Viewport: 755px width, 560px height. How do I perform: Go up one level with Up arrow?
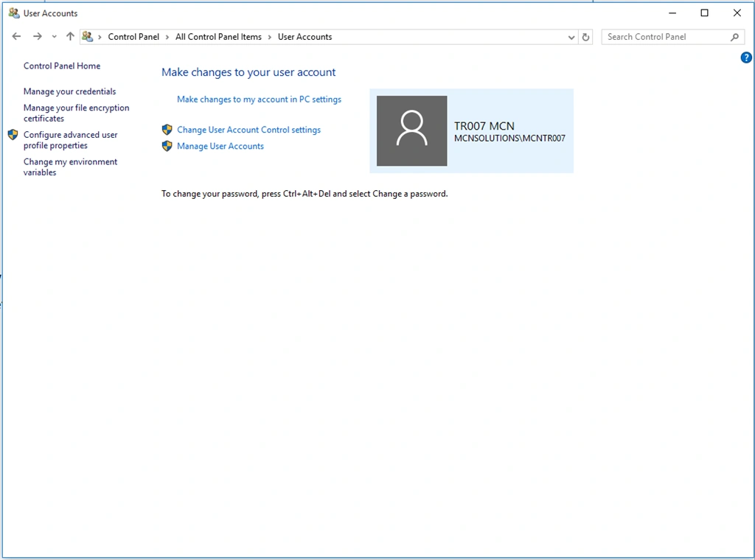(70, 37)
